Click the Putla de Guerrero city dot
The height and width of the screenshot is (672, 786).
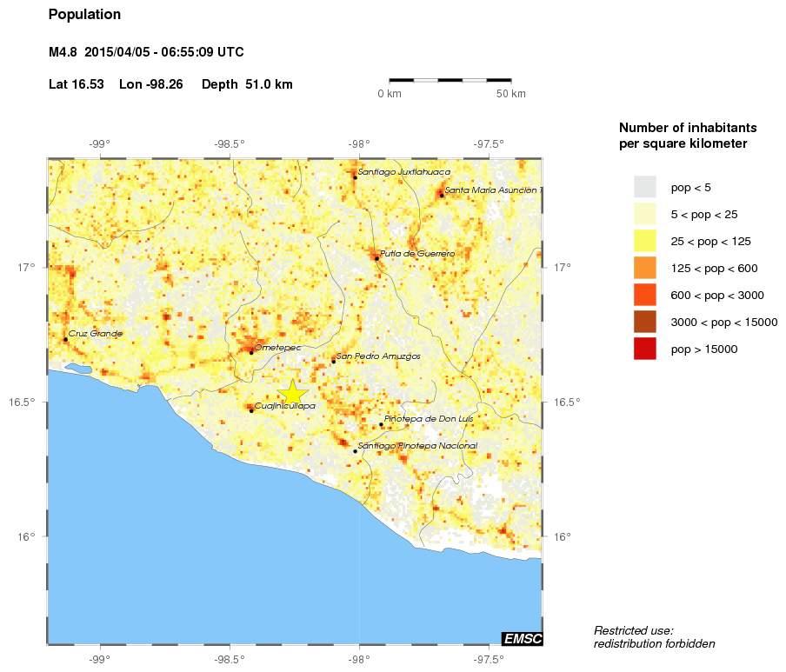(x=377, y=258)
